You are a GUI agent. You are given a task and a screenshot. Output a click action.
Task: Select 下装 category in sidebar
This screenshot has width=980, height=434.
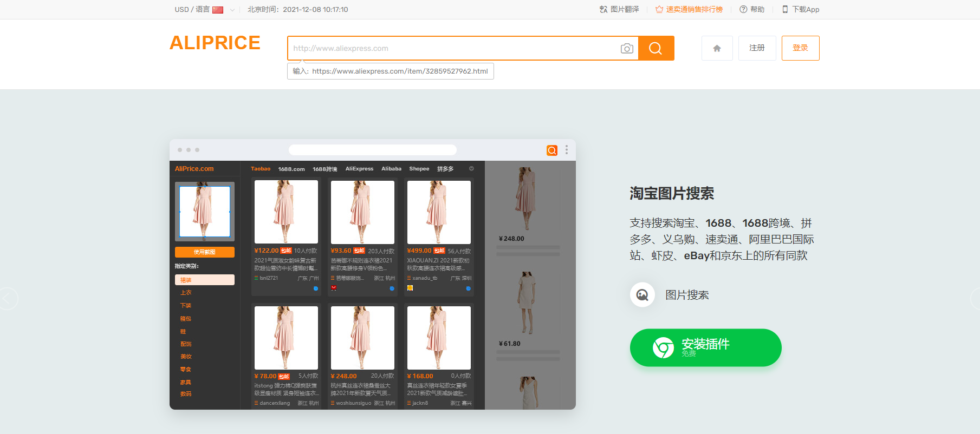pos(186,306)
